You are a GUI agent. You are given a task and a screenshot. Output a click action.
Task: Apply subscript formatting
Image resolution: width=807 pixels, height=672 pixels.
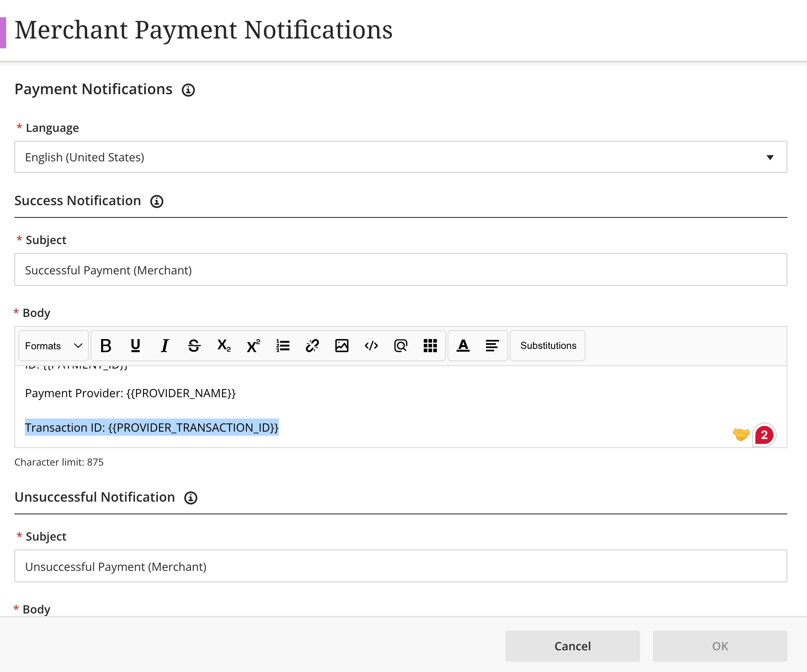tap(224, 346)
